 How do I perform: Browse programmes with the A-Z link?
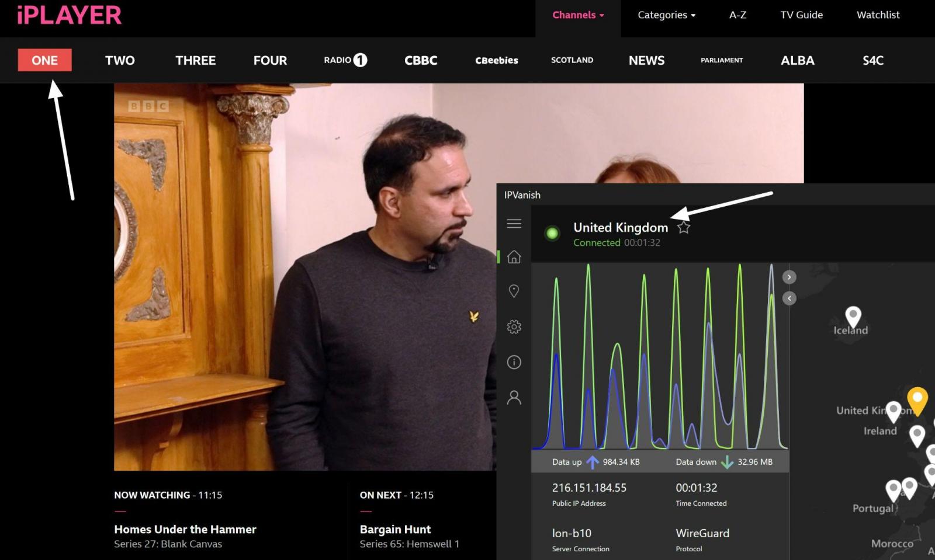pyautogui.click(x=737, y=15)
